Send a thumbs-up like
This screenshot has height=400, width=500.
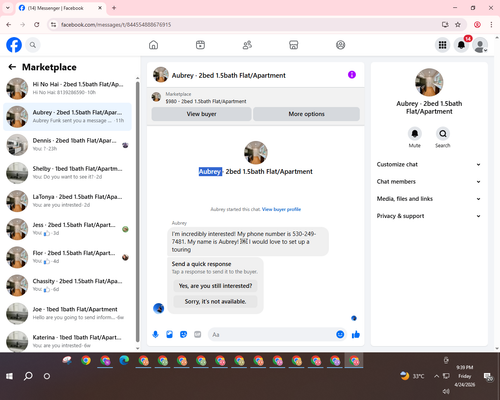pyautogui.click(x=356, y=334)
